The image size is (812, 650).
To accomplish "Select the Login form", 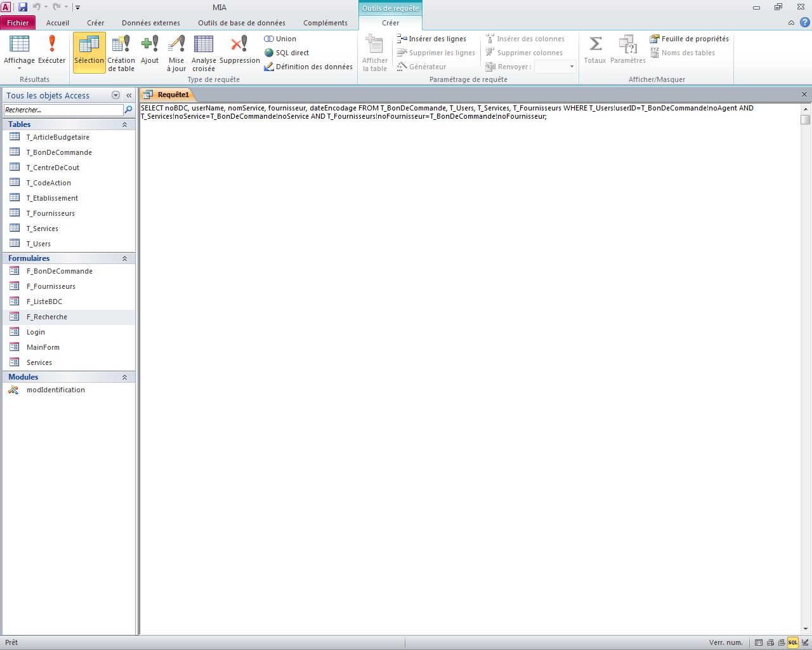I will [69, 332].
